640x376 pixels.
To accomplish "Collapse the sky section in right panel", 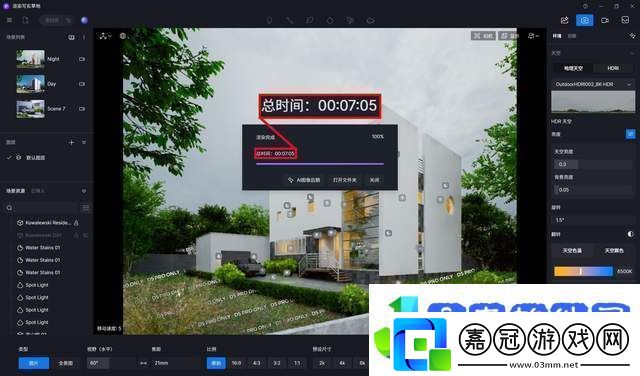I will (x=632, y=53).
